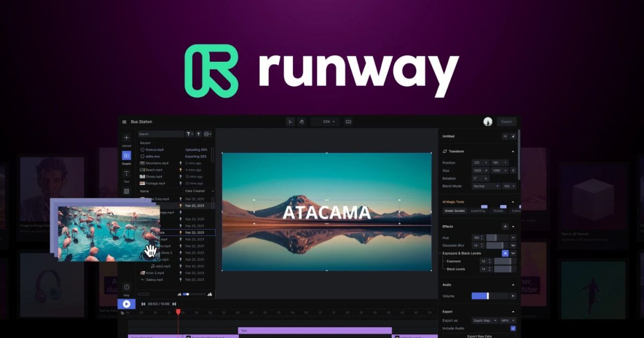Click the Upload plus icon in sidebar
This screenshot has width=644, height=338.
point(127,138)
